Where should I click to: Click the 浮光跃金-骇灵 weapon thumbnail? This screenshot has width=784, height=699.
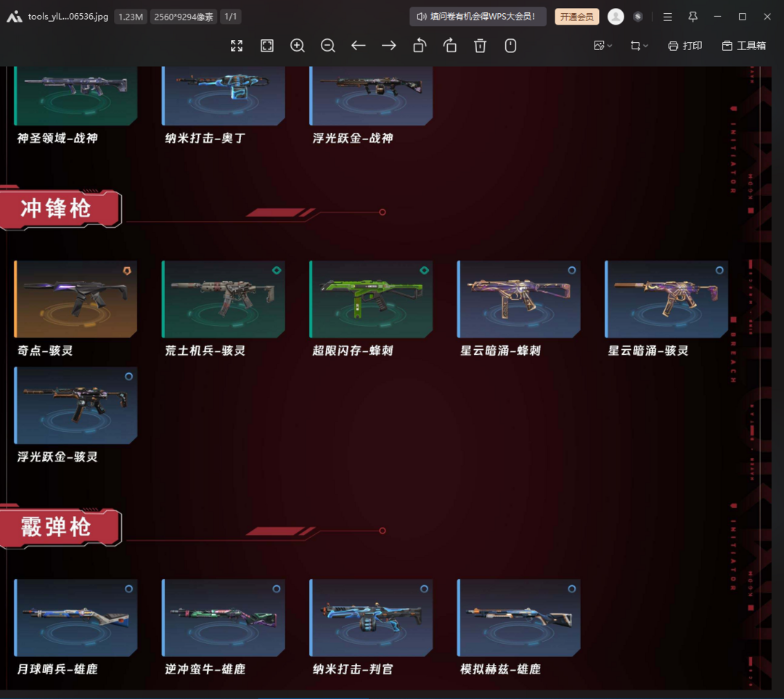tap(75, 405)
